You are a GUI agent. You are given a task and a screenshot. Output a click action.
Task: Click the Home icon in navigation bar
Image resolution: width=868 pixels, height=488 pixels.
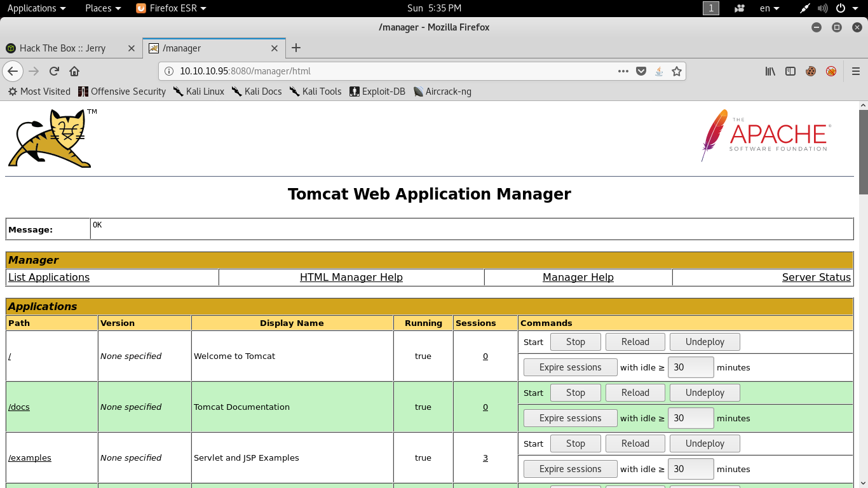[x=74, y=71]
